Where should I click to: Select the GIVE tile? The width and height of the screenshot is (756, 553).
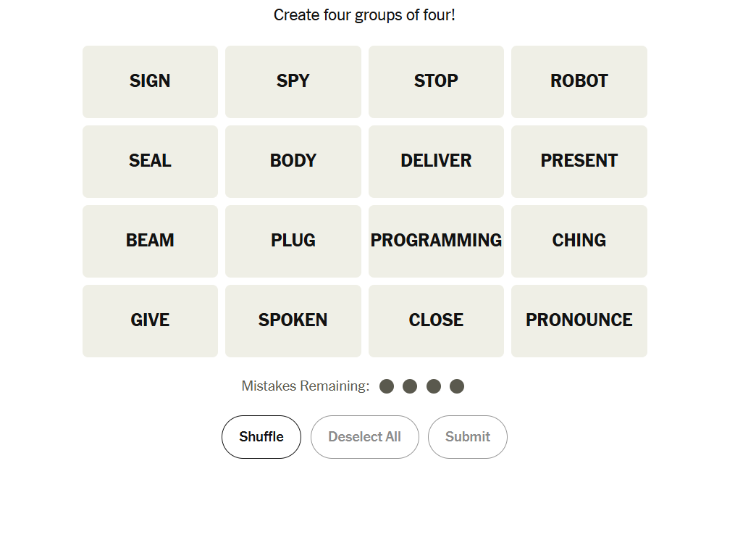pyautogui.click(x=150, y=320)
